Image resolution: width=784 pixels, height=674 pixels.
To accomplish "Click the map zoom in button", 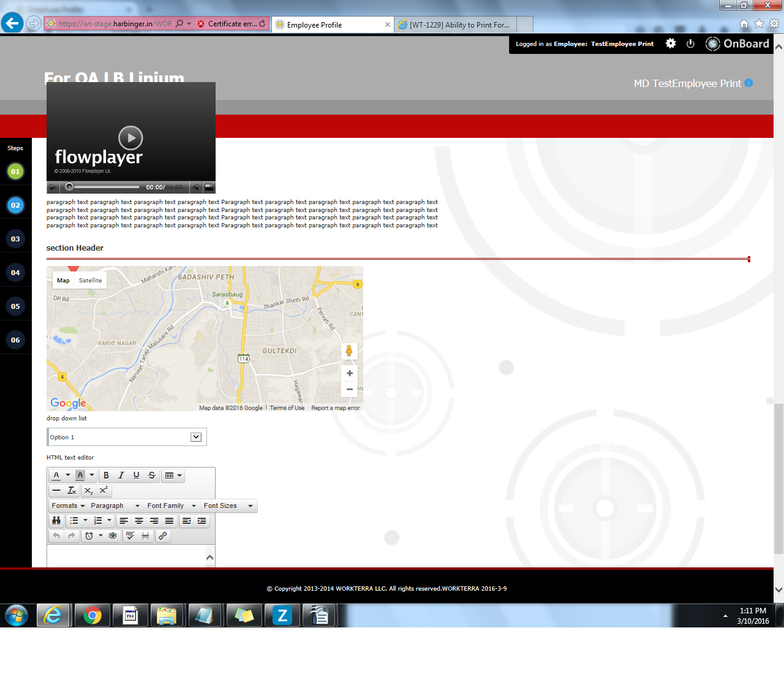I will (x=349, y=373).
